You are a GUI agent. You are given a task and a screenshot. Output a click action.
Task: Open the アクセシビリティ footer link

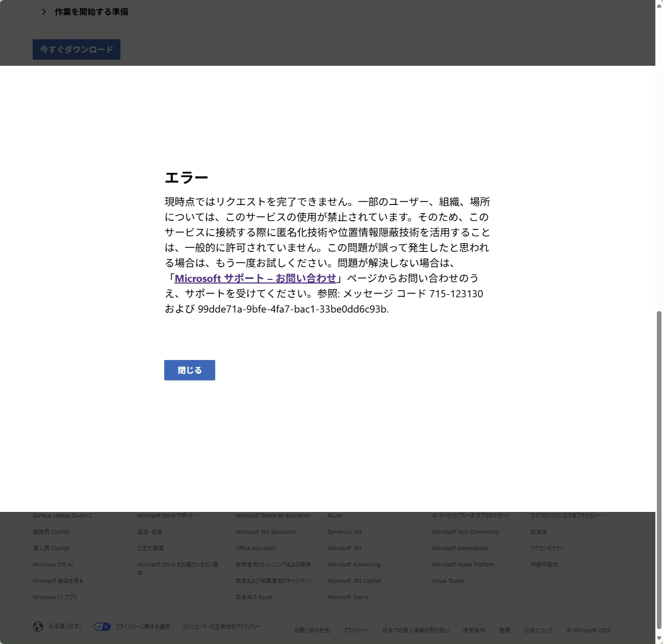click(x=547, y=548)
